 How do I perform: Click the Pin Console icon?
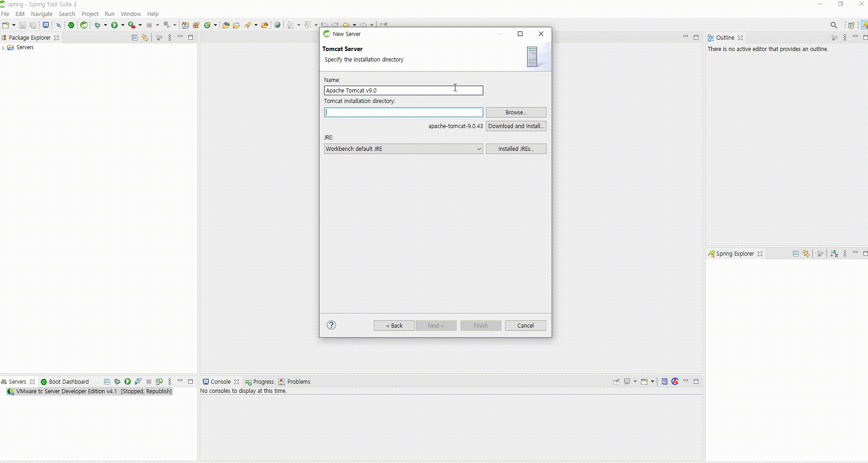click(616, 381)
